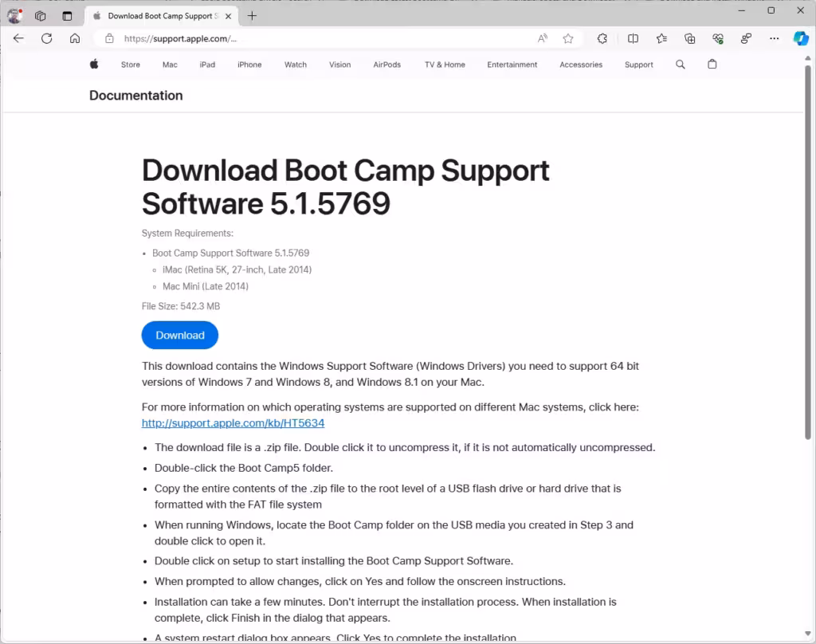
Task: Click the scrollbar up arrow
Action: (x=808, y=58)
